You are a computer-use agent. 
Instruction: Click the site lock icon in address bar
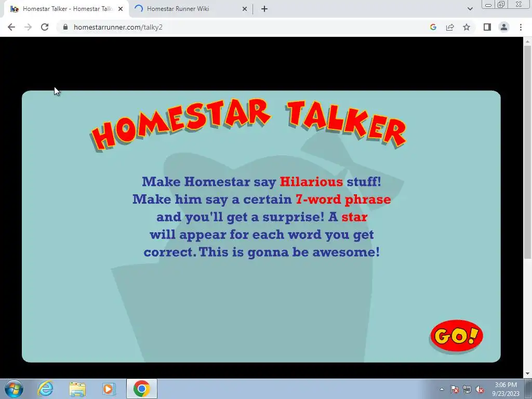(x=65, y=27)
